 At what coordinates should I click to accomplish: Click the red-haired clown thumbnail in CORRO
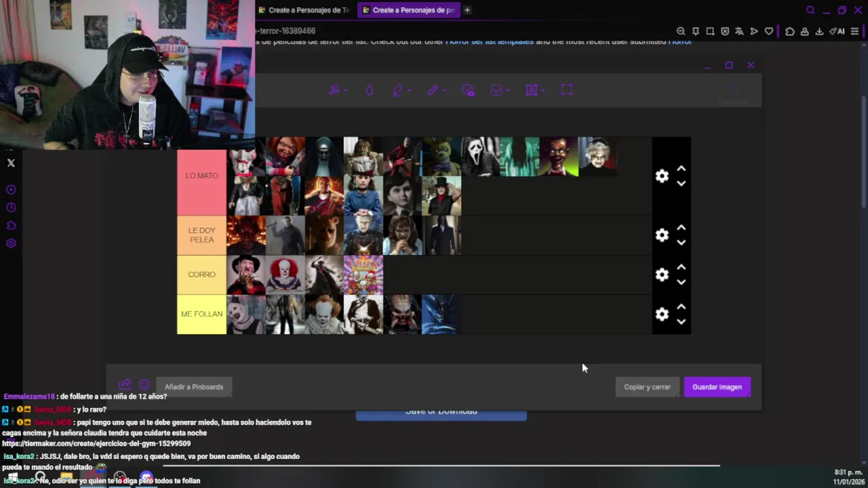(x=285, y=274)
